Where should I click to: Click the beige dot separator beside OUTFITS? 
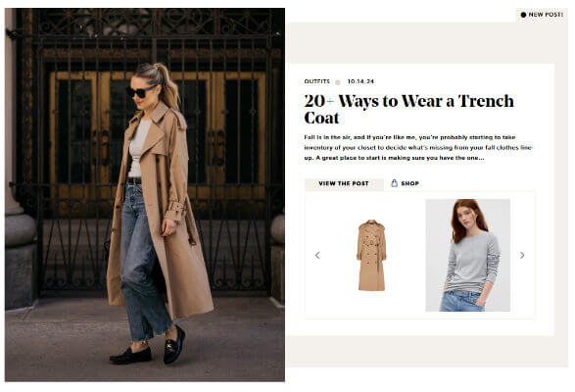point(338,82)
